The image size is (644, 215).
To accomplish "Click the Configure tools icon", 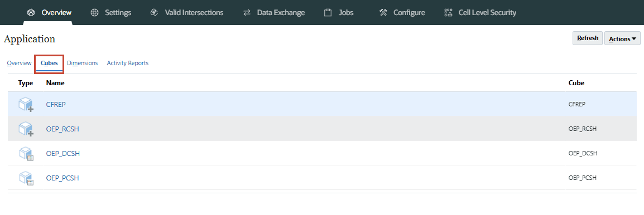I will 383,13.
